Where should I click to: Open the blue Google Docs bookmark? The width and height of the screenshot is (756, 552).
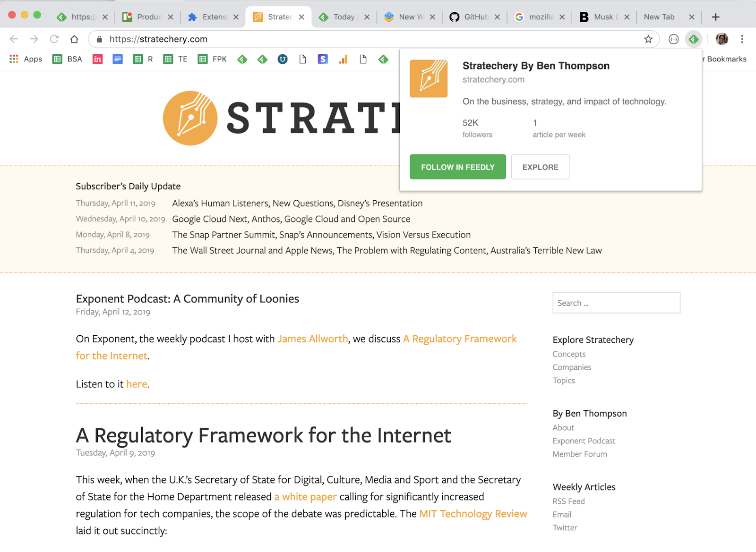tap(118, 59)
